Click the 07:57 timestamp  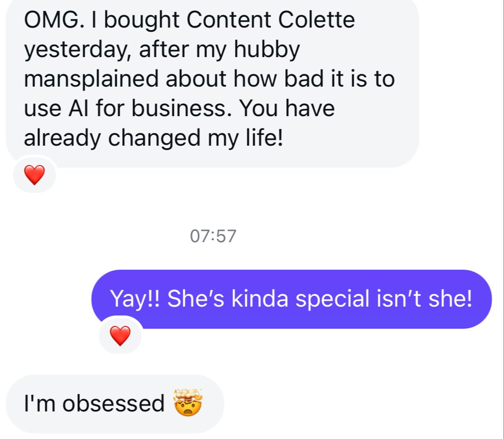point(213,236)
